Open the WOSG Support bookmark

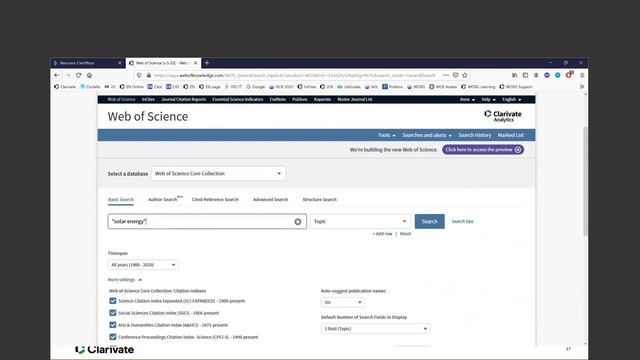(x=516, y=87)
